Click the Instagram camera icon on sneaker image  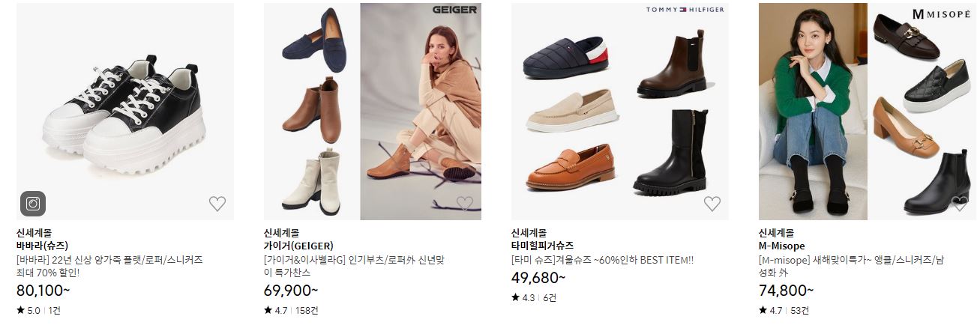click(x=33, y=203)
